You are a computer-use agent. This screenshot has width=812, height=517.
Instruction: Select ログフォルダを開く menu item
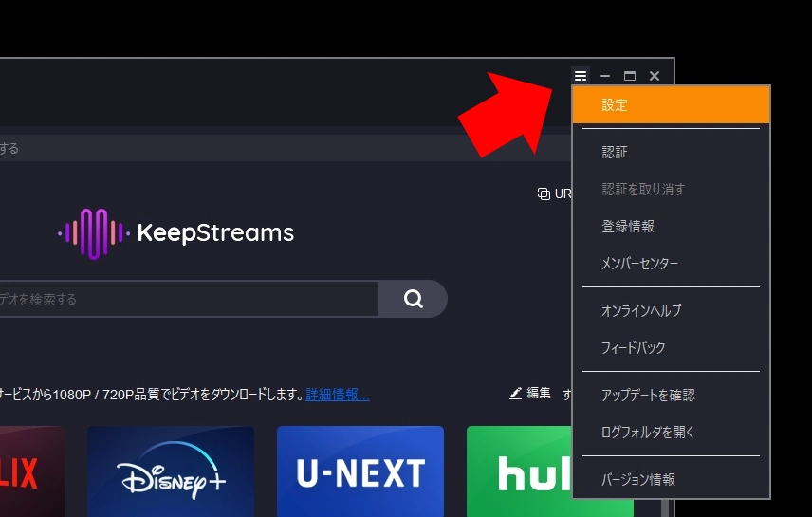(x=648, y=432)
